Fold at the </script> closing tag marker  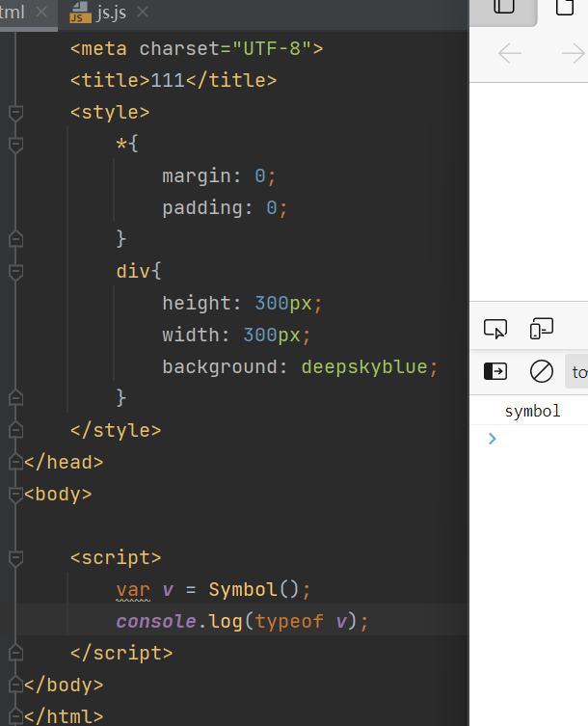click(x=15, y=653)
